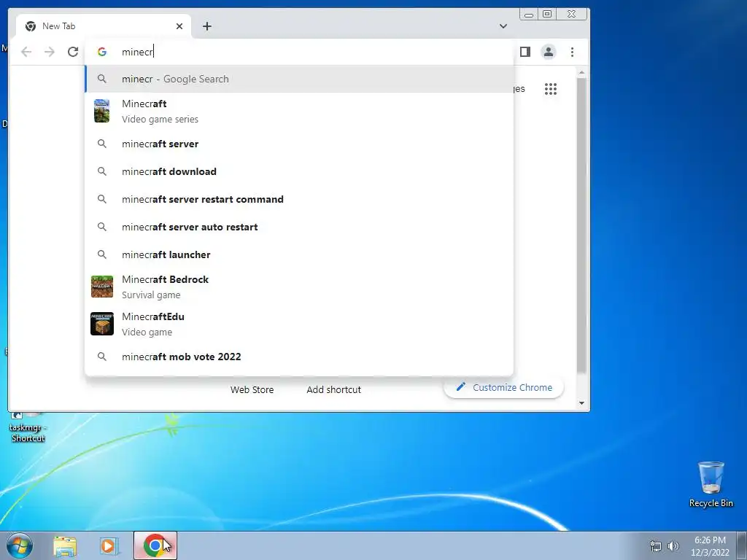Viewport: 747px width, 560px height.
Task: Open the Windows Start menu orb
Action: tap(19, 545)
